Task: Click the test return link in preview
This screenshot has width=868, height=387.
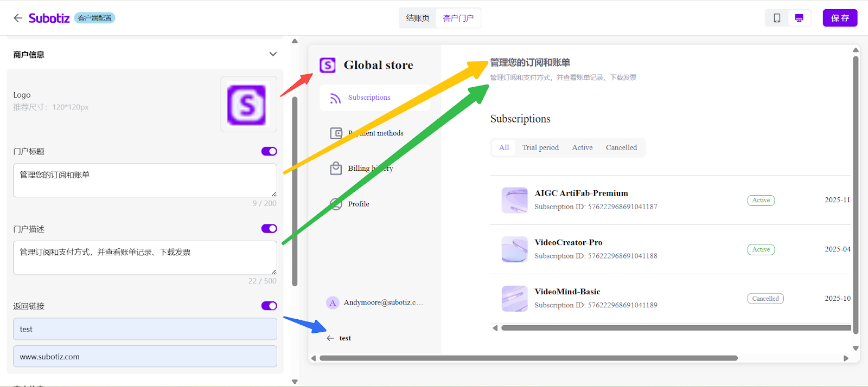Action: point(344,338)
